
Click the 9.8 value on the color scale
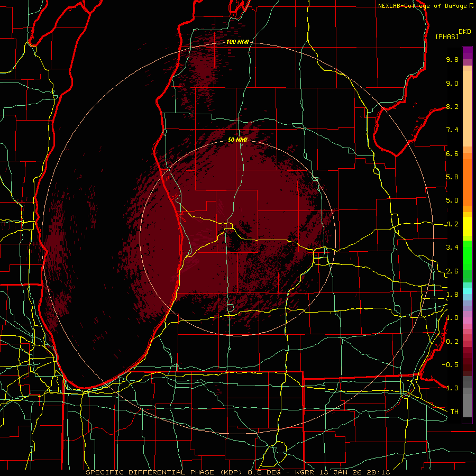tap(452, 59)
